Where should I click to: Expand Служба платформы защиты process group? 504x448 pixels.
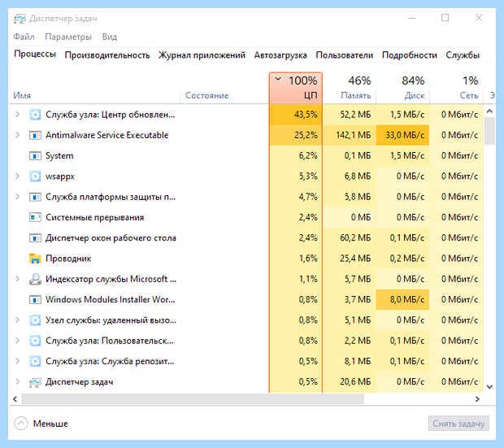pyautogui.click(x=17, y=197)
